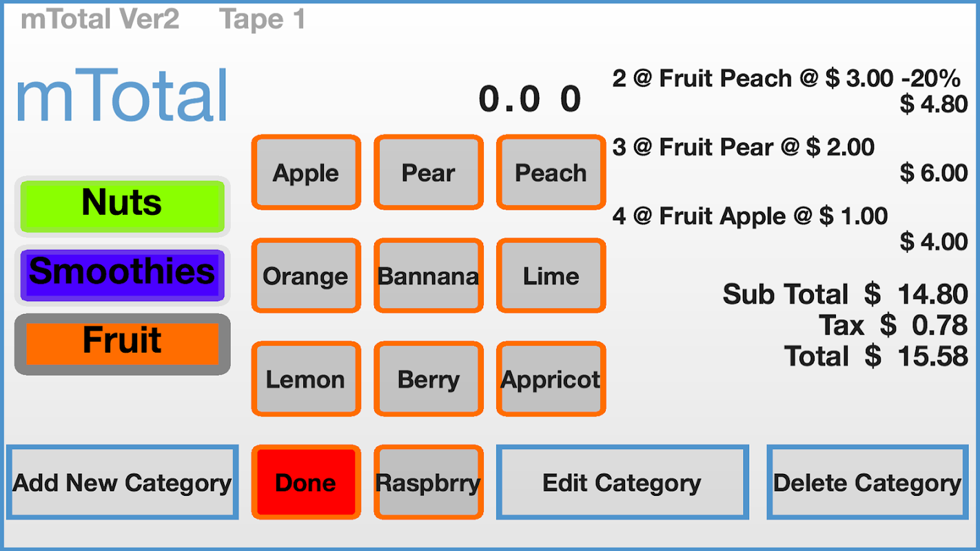Open the purple Smoothies category
980x551 pixels.
pos(123,275)
